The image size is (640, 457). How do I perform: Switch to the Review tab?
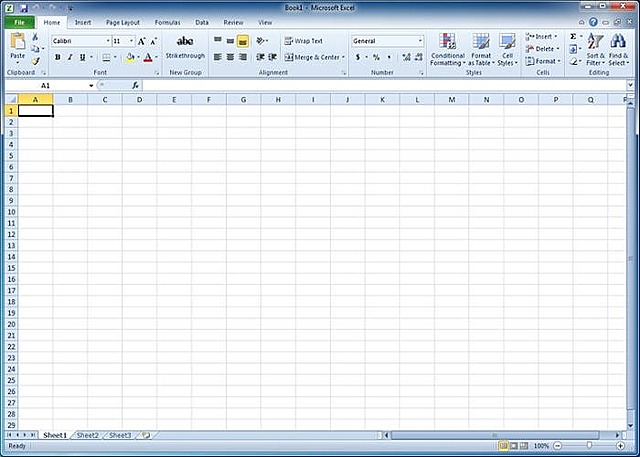233,22
